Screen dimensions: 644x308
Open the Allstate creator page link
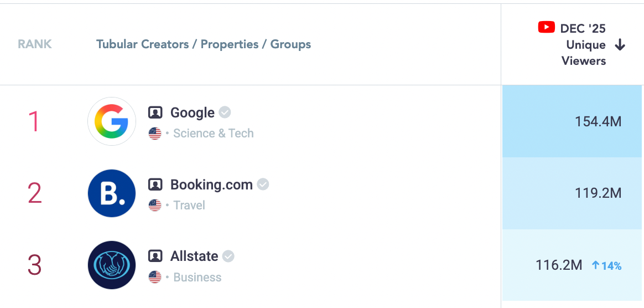194,256
